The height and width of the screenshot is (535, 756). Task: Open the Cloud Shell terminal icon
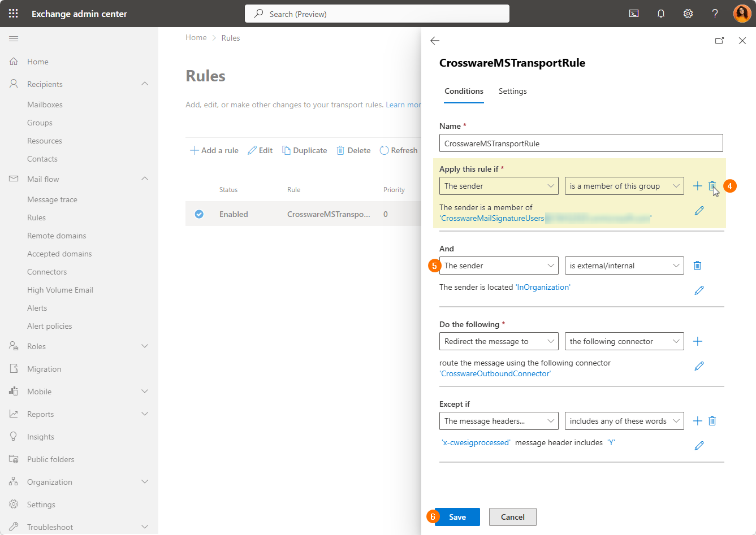click(x=634, y=14)
